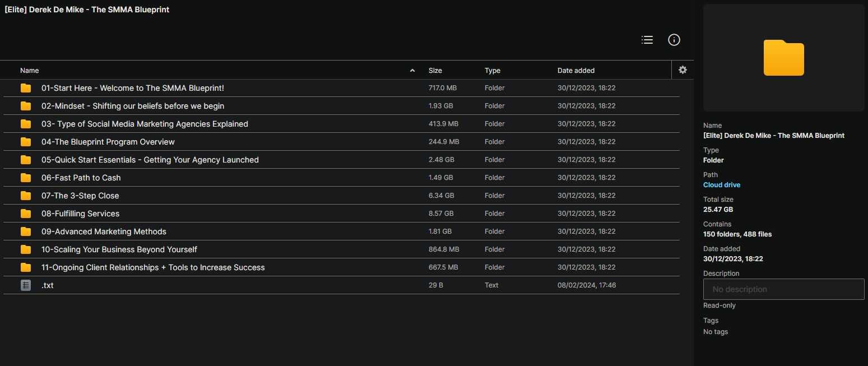The width and height of the screenshot is (868, 366).
Task: Switch to list view using the list icon
Action: [x=647, y=40]
